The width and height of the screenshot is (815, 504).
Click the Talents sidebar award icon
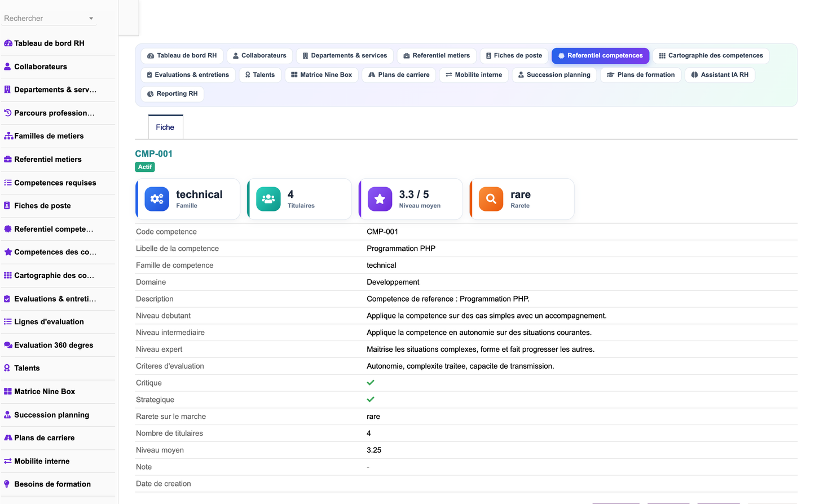(x=7, y=368)
